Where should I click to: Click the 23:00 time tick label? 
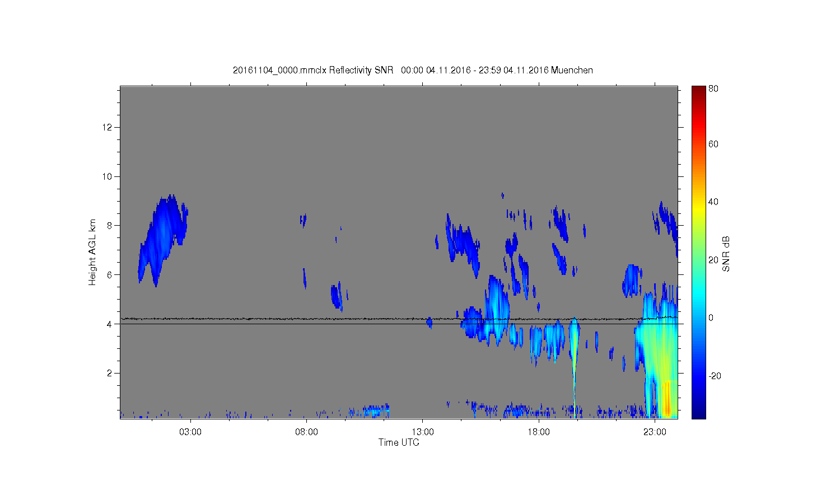tap(655, 432)
